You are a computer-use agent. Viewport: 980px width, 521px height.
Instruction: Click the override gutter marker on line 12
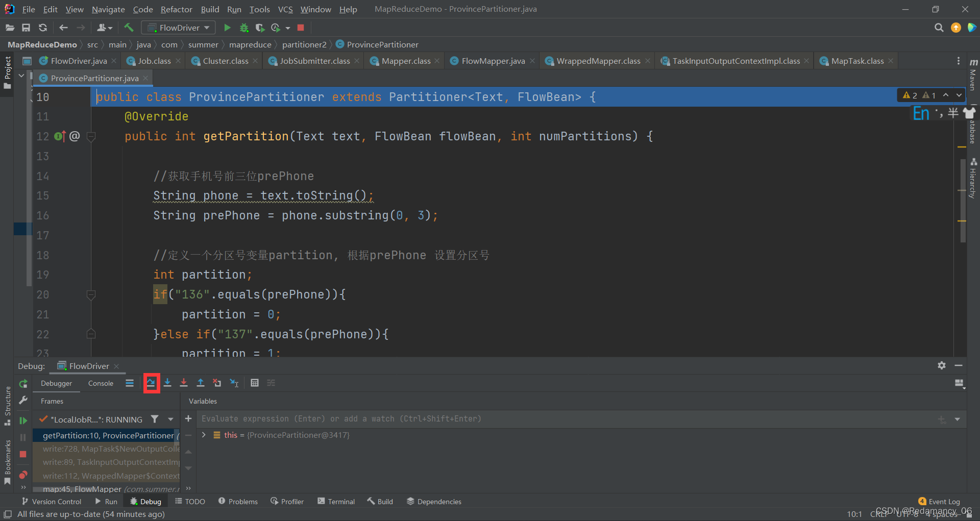pos(60,136)
